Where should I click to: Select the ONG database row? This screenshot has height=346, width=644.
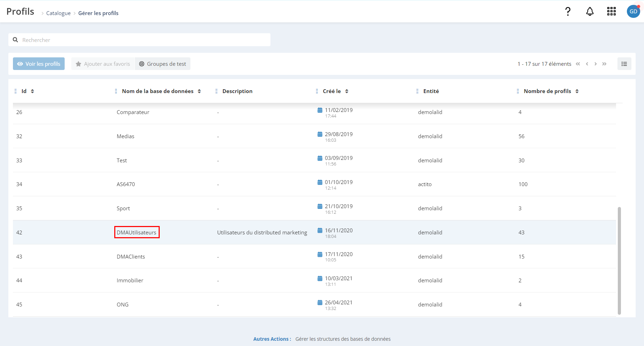(x=314, y=305)
